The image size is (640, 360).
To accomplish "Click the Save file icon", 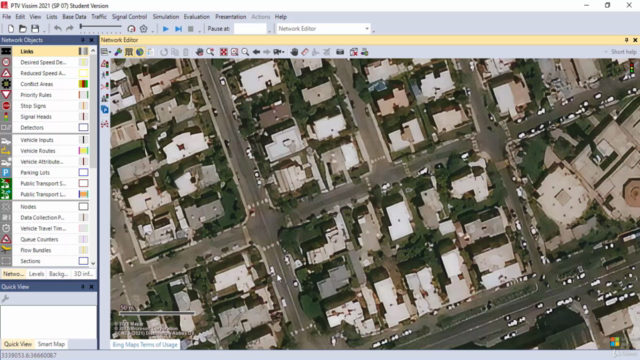I will pos(35,29).
